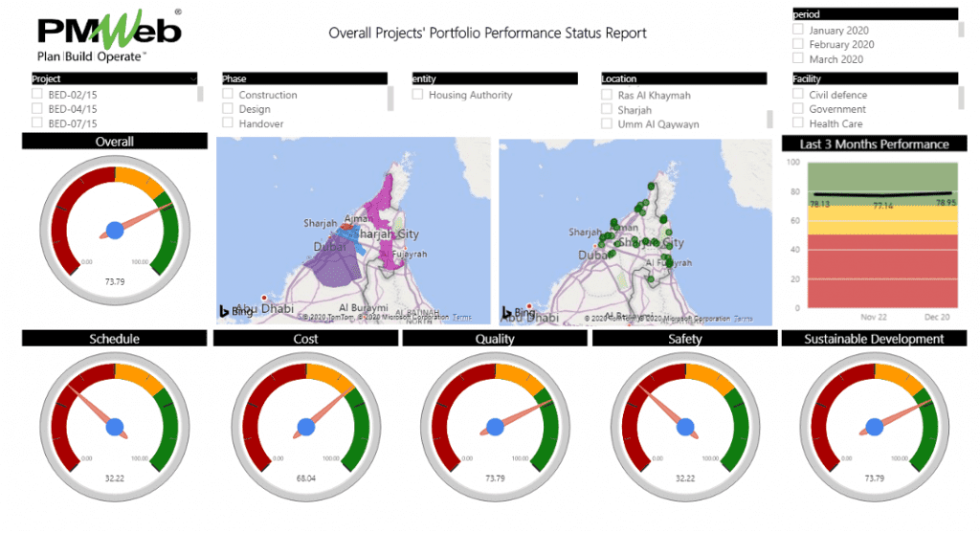Click the Bing logo on the projects map
Image resolution: width=980 pixels, height=533 pixels.
(x=519, y=312)
